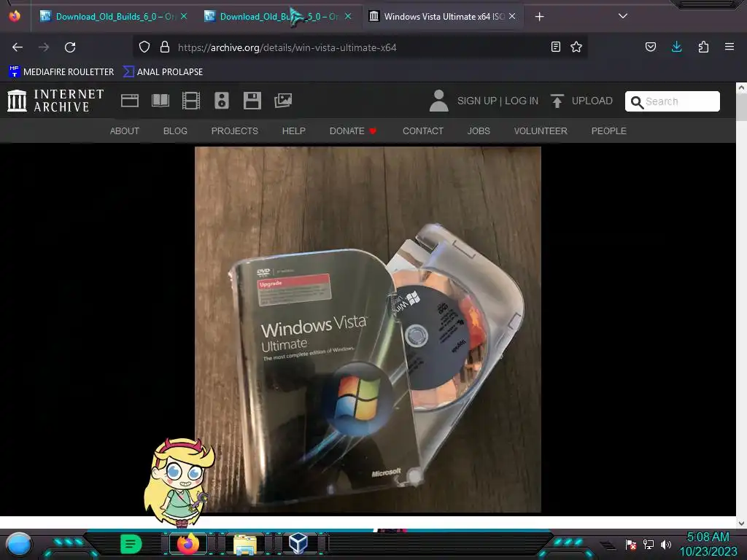The height and width of the screenshot is (560, 747).
Task: Expand the list all tabs chevron
Action: pyautogui.click(x=623, y=16)
